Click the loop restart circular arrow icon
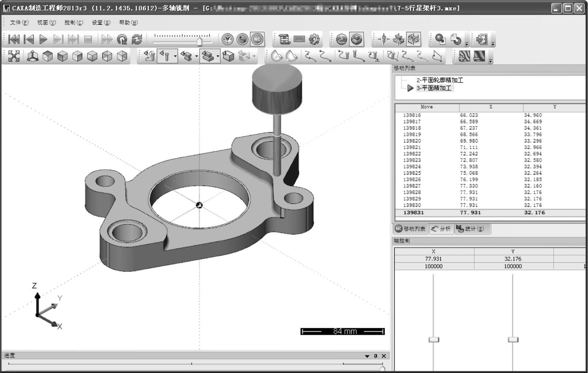The image size is (588, 373). point(122,39)
